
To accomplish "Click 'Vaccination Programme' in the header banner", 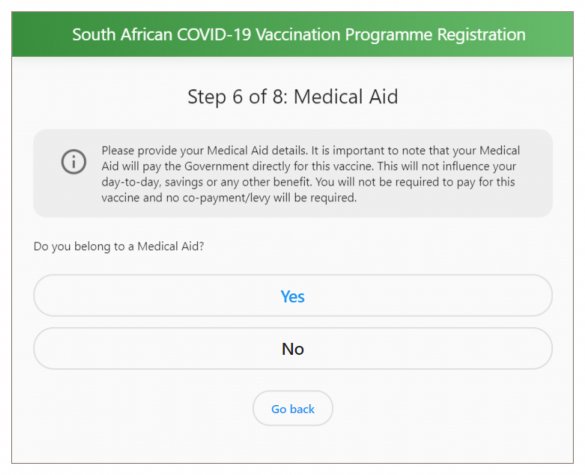I will (344, 35).
